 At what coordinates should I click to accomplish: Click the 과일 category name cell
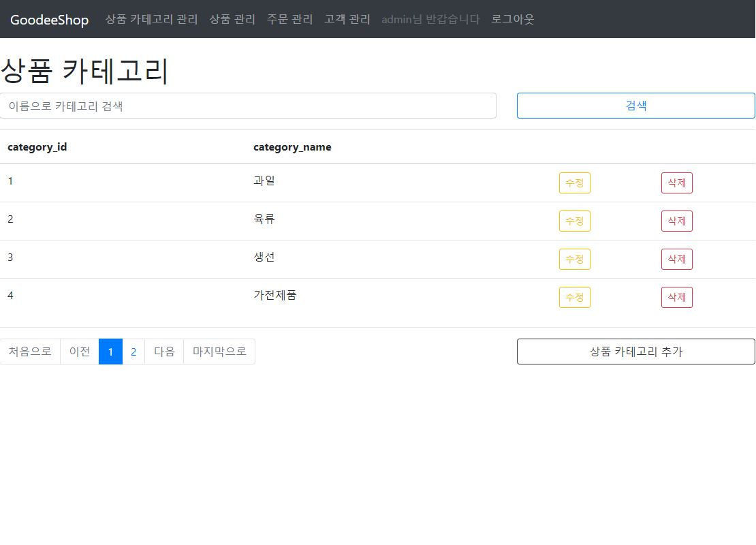click(x=264, y=181)
